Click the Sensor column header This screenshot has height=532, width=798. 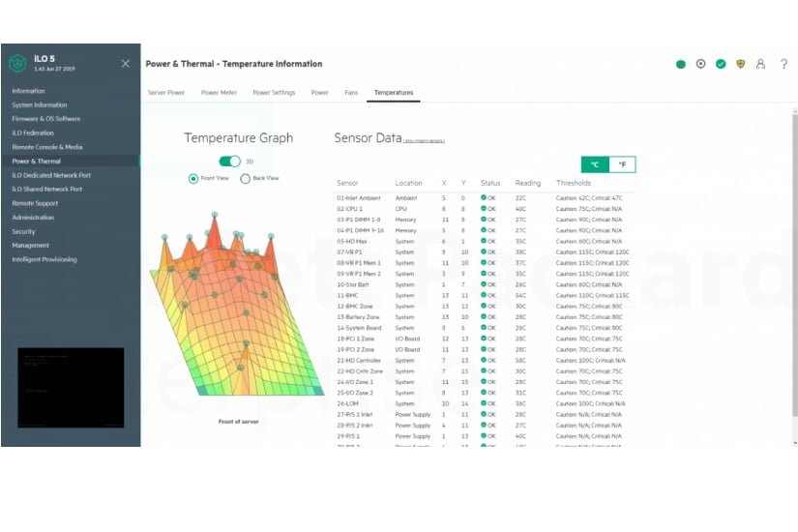(347, 183)
